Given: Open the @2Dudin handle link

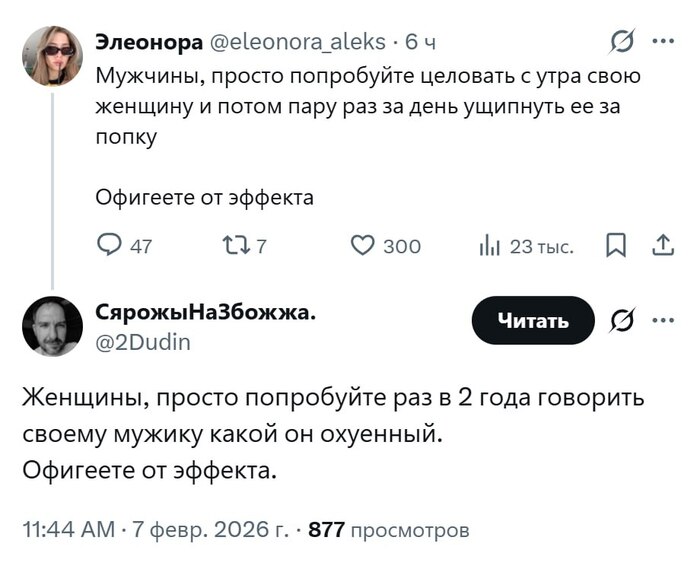Looking at the screenshot, I should tap(142, 342).
